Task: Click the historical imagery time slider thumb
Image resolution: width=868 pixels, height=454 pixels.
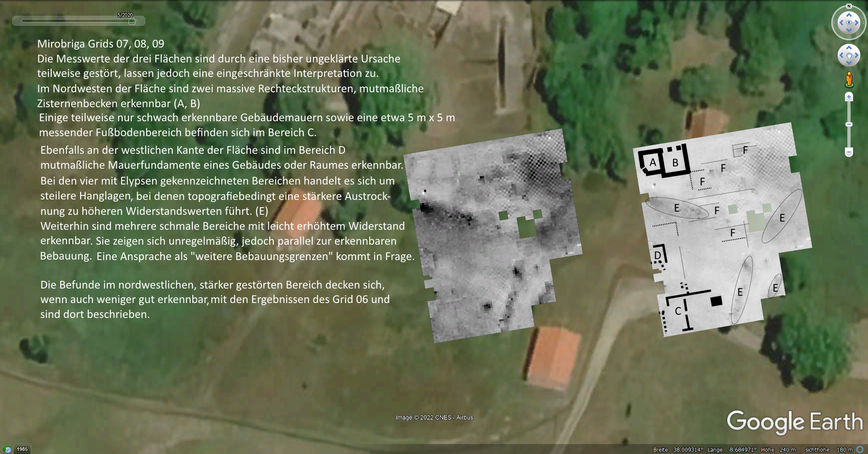Action: click(x=132, y=21)
